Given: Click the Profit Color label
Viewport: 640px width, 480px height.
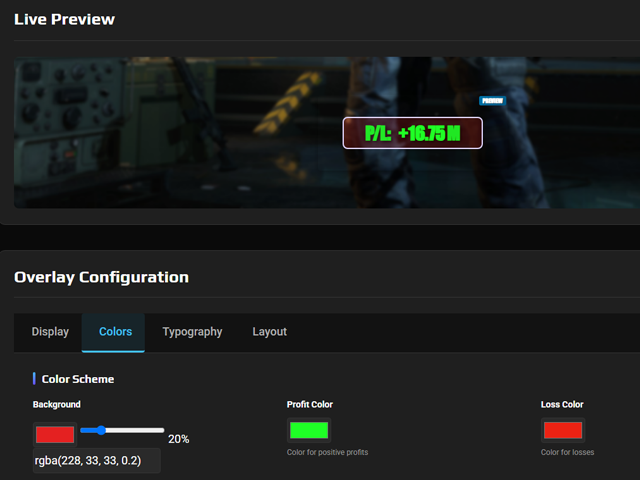Looking at the screenshot, I should pos(309,405).
